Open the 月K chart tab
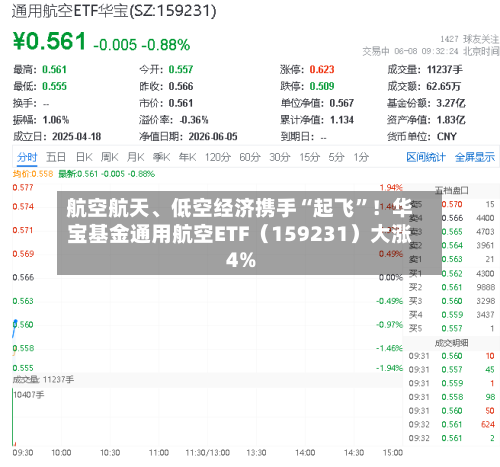Image resolution: width=500 pixels, height=467 pixels. (x=135, y=157)
